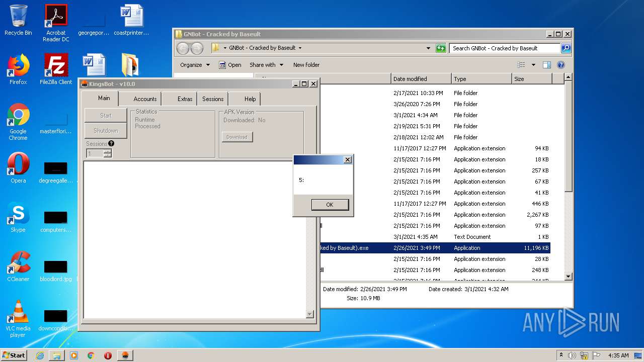Expand the GNBot breadcrumb folder arrow
The height and width of the screenshot is (362, 644).
coord(300,48)
